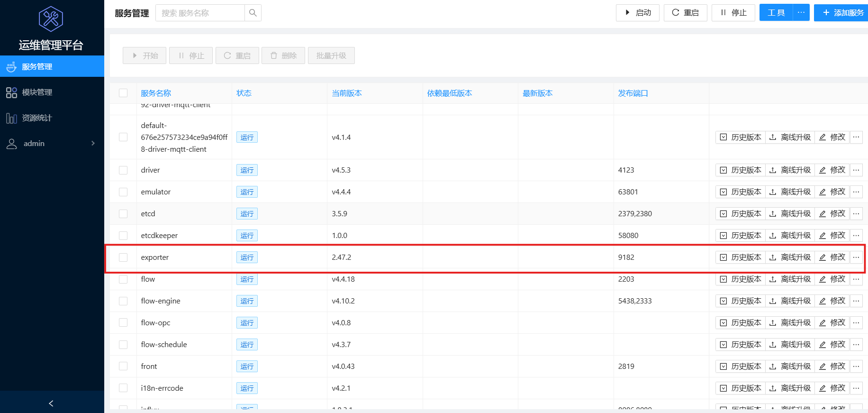The image size is (868, 413).
Task: Open more actions for emulator row
Action: [856, 192]
